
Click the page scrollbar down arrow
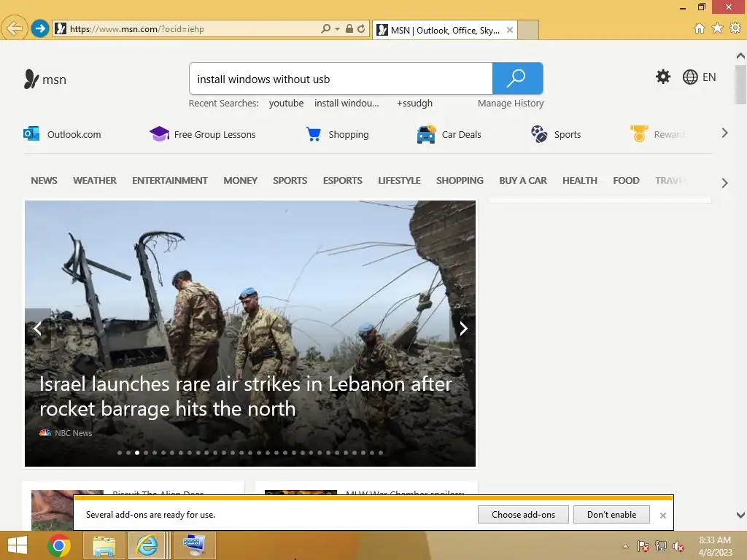point(740,515)
